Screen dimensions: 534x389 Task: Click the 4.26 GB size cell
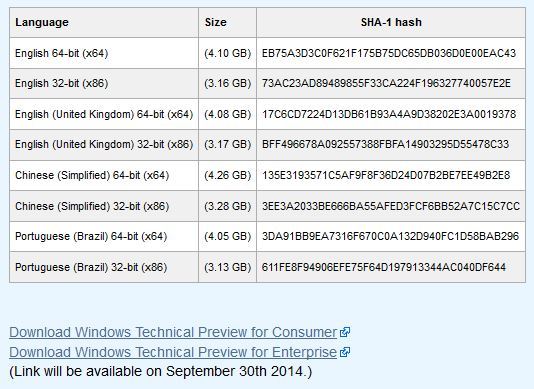(x=227, y=175)
